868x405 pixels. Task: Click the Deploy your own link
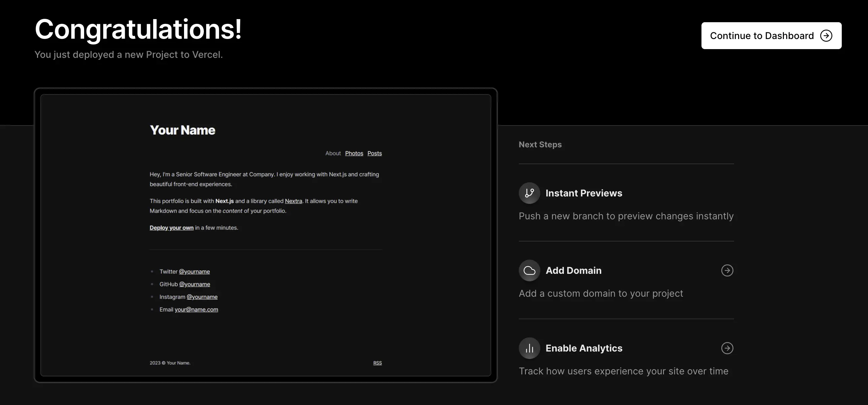click(172, 228)
